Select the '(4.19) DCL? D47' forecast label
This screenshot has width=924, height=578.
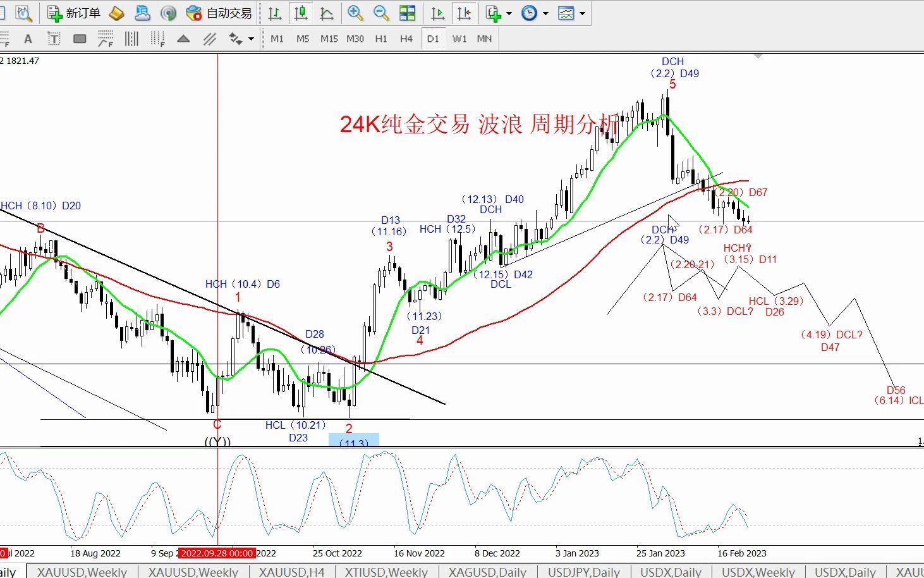pyautogui.click(x=831, y=341)
